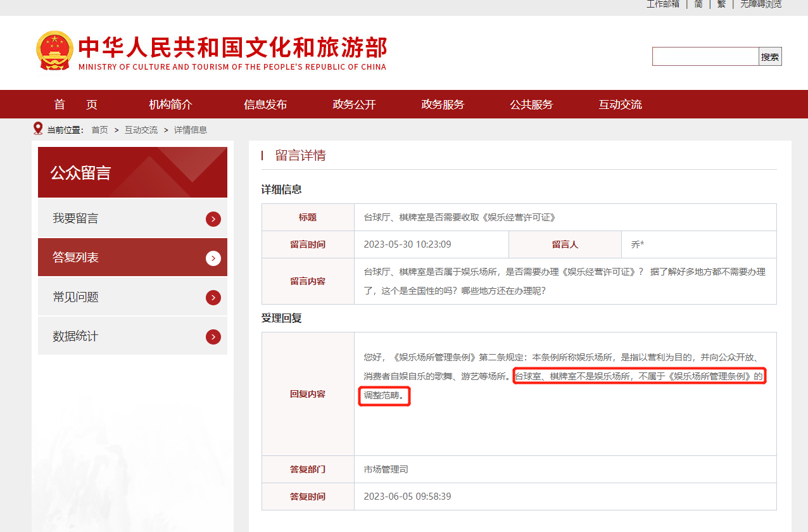Select 我要留言 in the sidebar
This screenshot has height=532, width=808.
132,218
